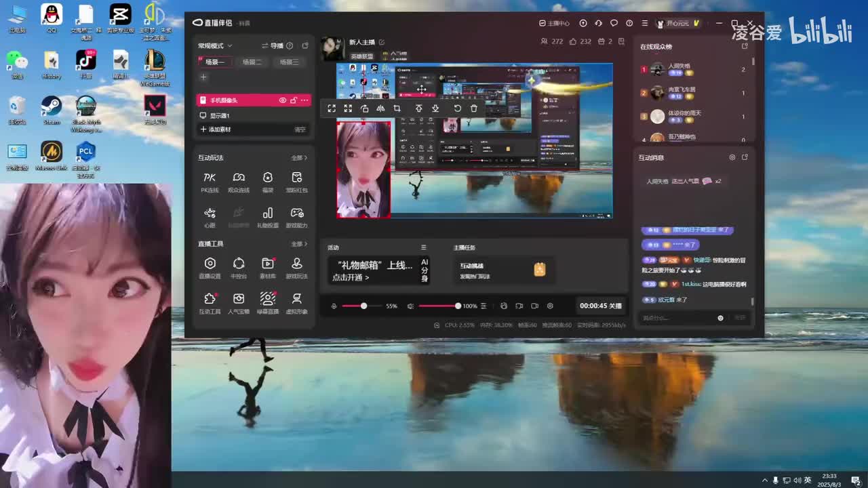Open the customer service headset icon

598,23
